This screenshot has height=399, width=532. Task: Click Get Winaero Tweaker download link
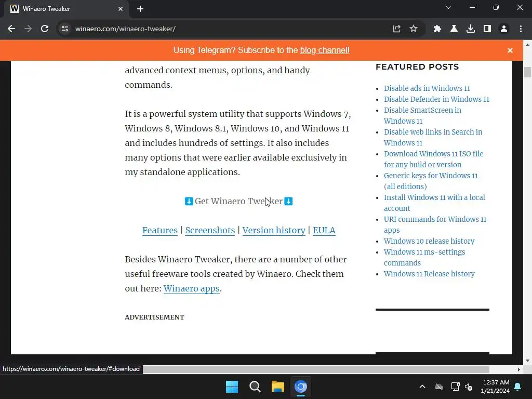(x=238, y=201)
